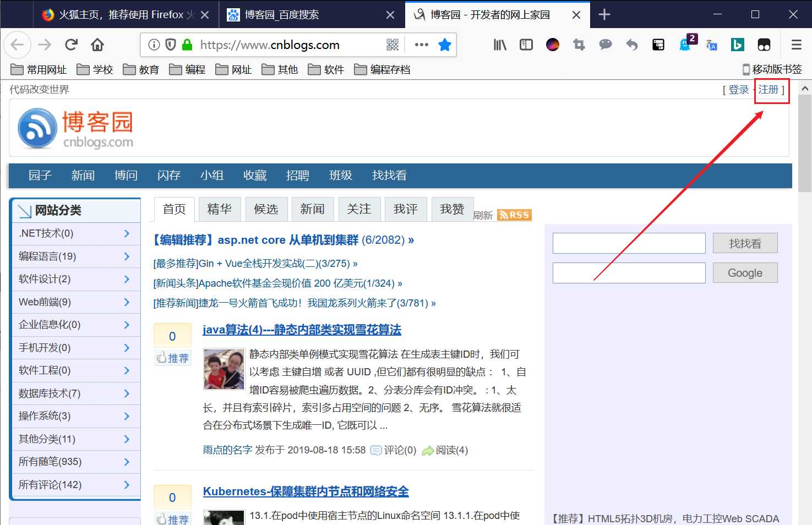Focus the 找找看 search input field
812x525 pixels.
point(629,243)
